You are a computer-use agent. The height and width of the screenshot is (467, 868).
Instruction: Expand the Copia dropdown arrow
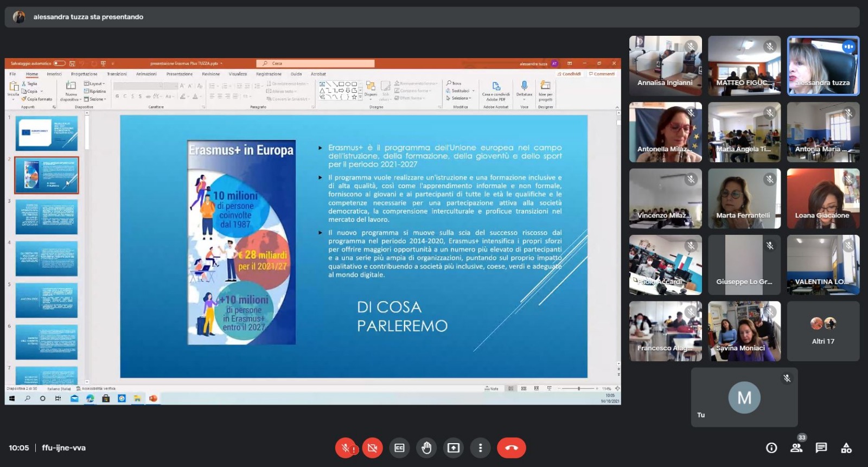coord(42,91)
